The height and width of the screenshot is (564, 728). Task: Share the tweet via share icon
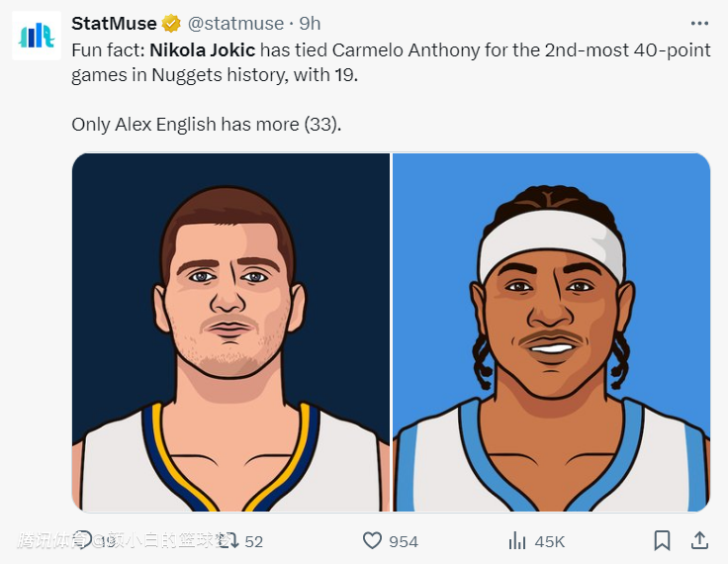click(698, 540)
